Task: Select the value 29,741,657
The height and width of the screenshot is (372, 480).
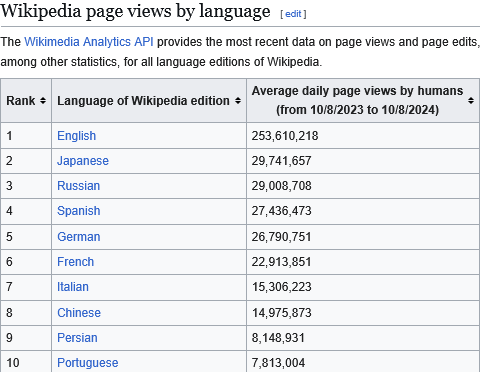Action: pyautogui.click(x=281, y=161)
